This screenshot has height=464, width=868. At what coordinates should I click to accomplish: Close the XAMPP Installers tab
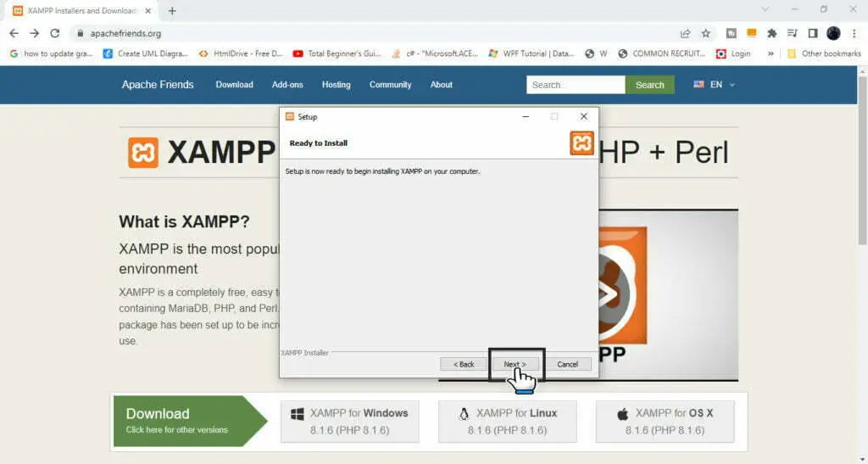click(x=147, y=10)
